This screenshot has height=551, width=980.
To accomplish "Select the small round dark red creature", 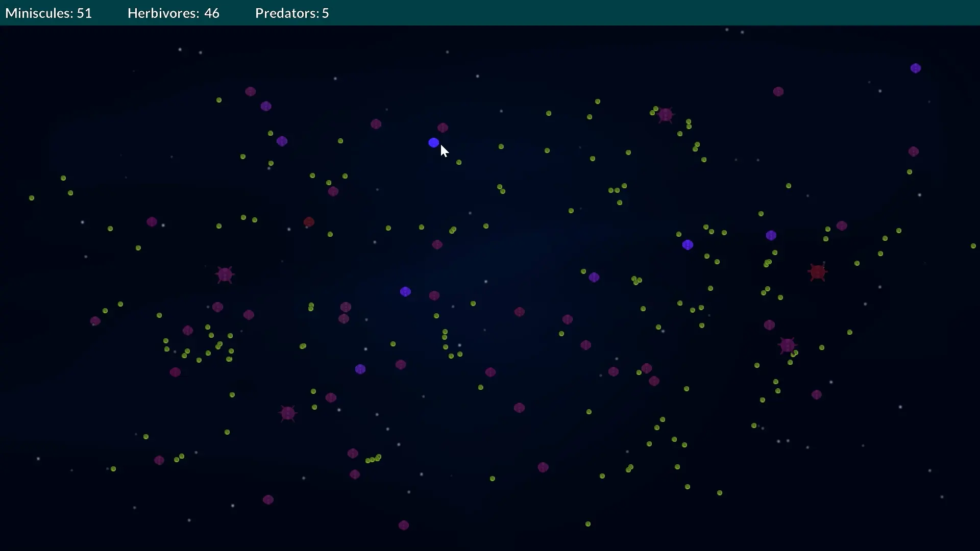I will click(x=309, y=222).
